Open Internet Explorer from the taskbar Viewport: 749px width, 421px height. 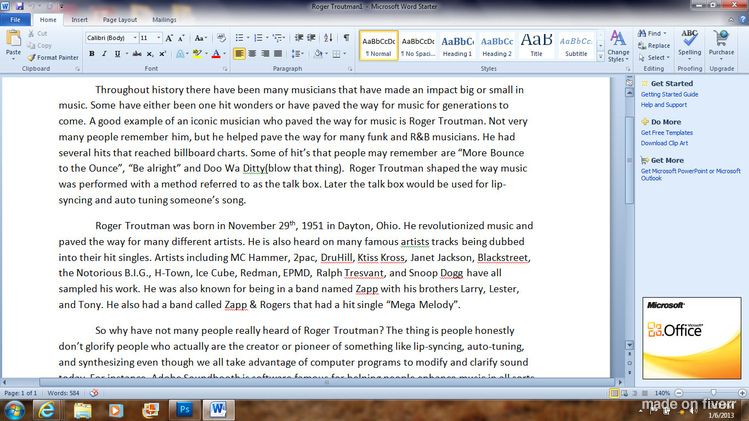[x=46, y=410]
